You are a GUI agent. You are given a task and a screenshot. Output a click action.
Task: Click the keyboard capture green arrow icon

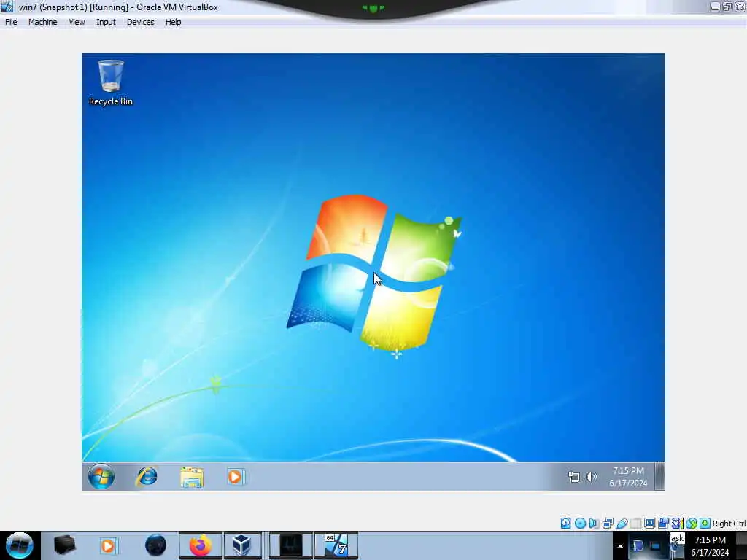(x=705, y=524)
